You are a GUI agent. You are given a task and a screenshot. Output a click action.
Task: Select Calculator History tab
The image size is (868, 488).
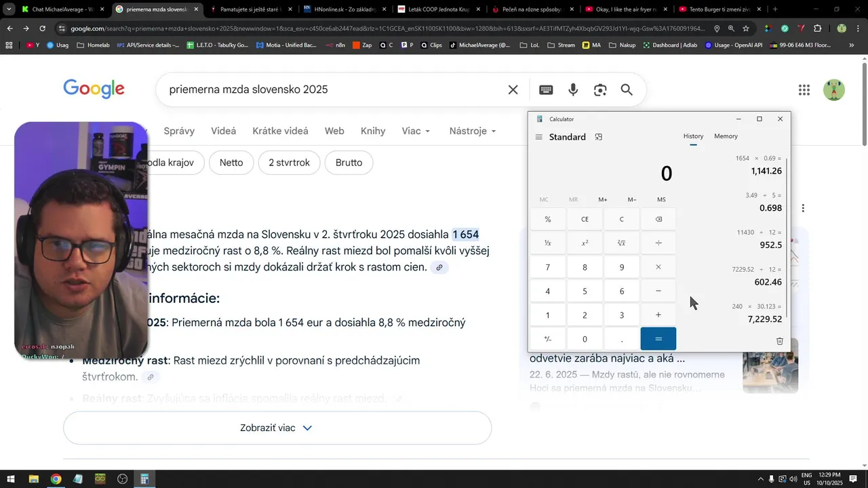693,136
